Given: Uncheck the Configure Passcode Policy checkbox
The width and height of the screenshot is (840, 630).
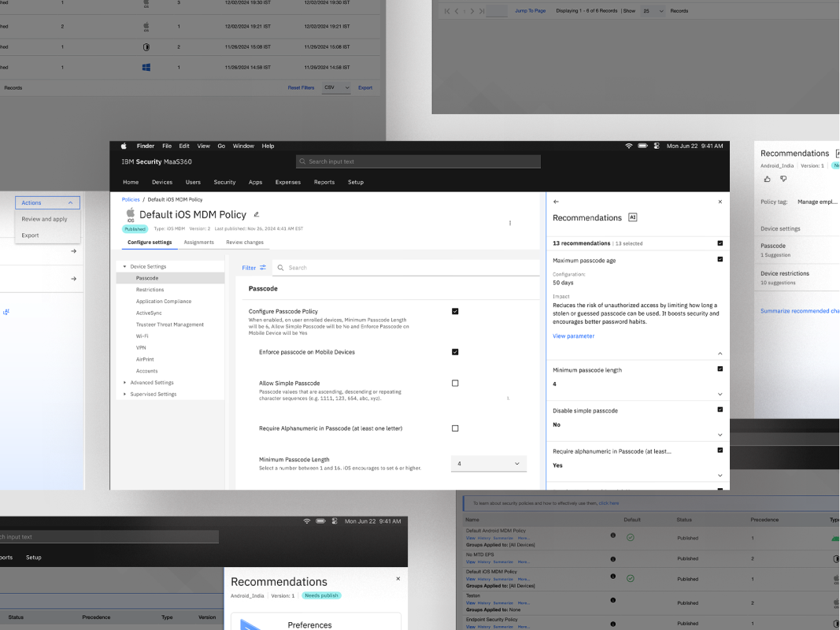Looking at the screenshot, I should (x=455, y=311).
